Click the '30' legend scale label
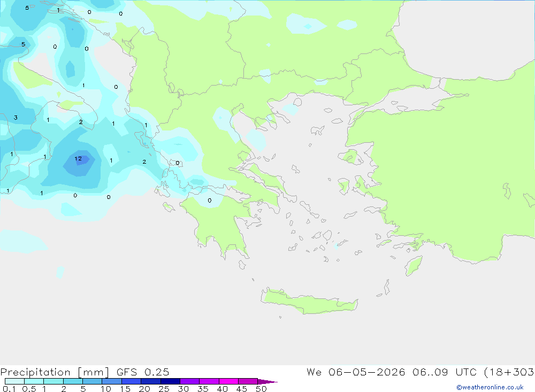Image resolution: width=535 pixels, height=392 pixels. [x=184, y=389]
